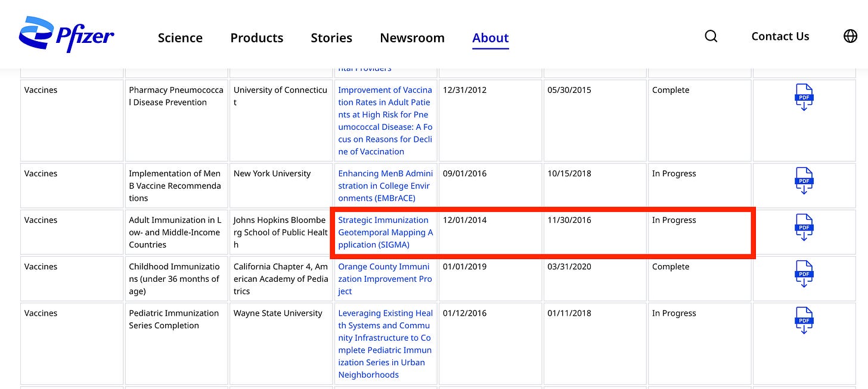
Task: Select Pharmacy Pneumococcal Disease Prevention cell
Action: [176, 120]
